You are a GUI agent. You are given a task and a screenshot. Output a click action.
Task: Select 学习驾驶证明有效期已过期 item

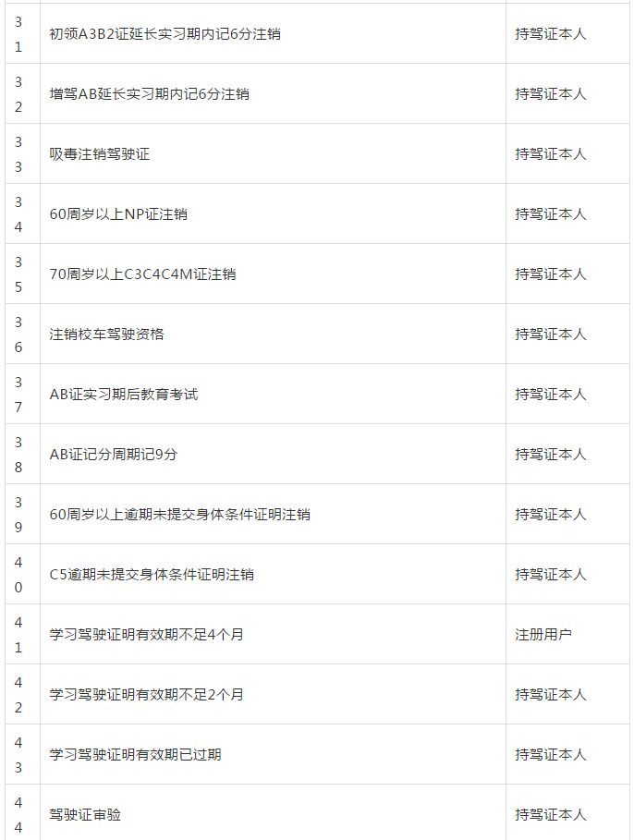(135, 754)
